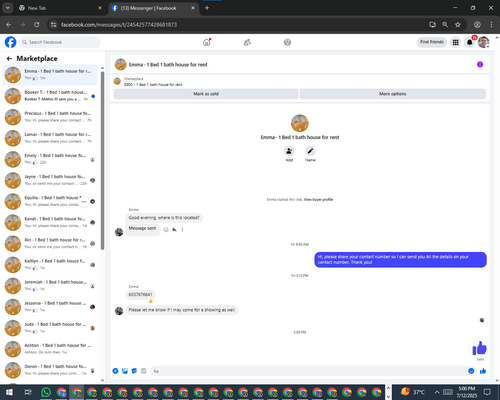Open Task View on taskbar
Screen dimensions: 500x400
tap(28, 392)
